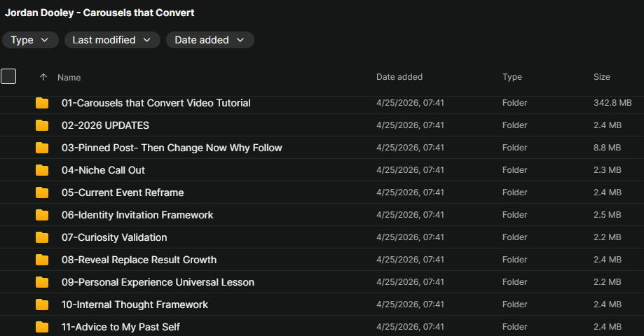
Task: Open the Type filter dropdown
Action: [x=29, y=40]
